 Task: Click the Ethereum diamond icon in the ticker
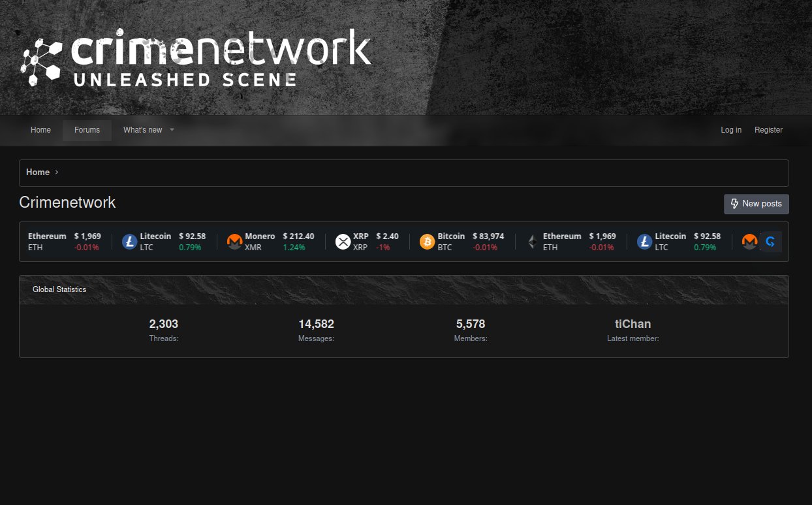coord(532,242)
